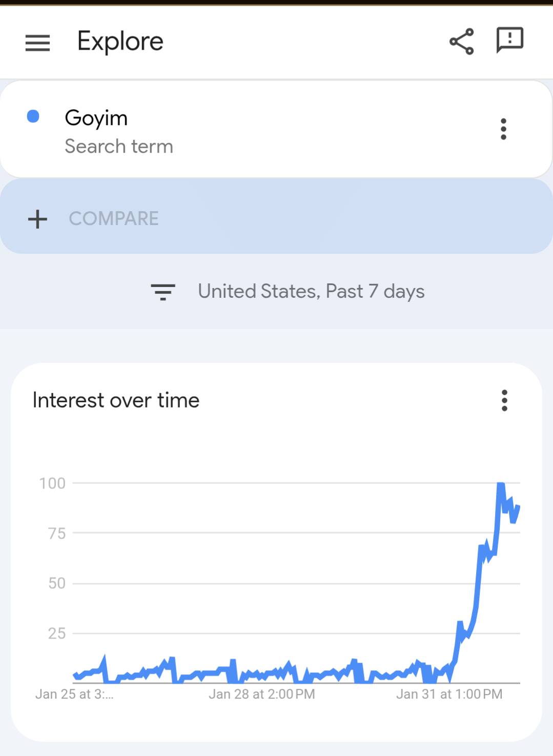The height and width of the screenshot is (756, 553).
Task: Edit the Goyim search term
Action: click(96, 118)
